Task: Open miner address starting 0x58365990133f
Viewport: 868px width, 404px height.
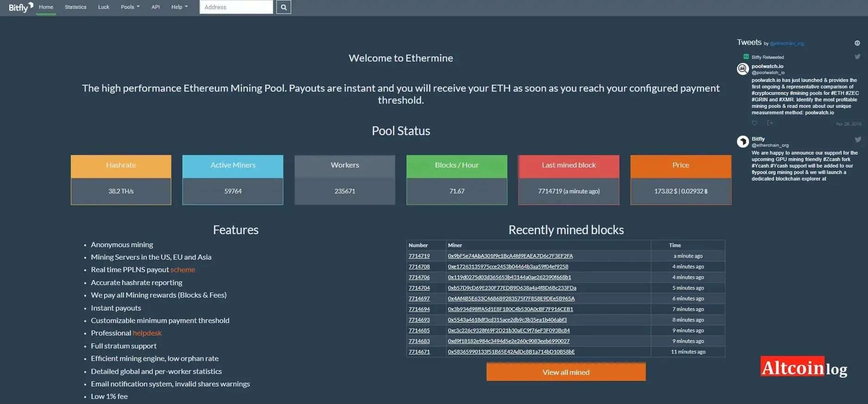Action: (x=512, y=352)
